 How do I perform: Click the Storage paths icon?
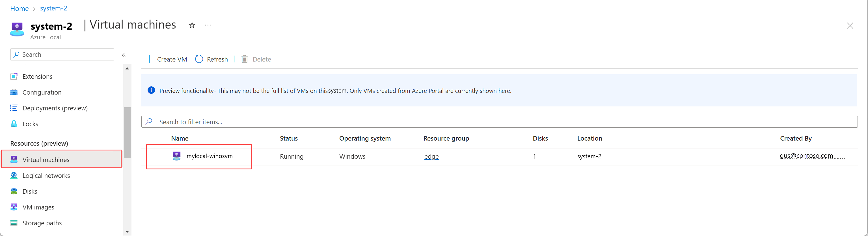point(14,223)
